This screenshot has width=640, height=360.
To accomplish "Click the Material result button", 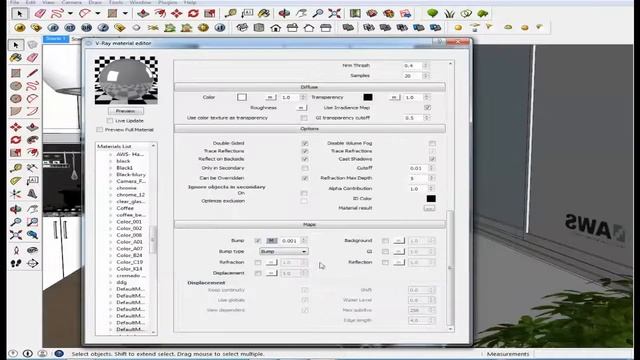I will click(x=429, y=208).
